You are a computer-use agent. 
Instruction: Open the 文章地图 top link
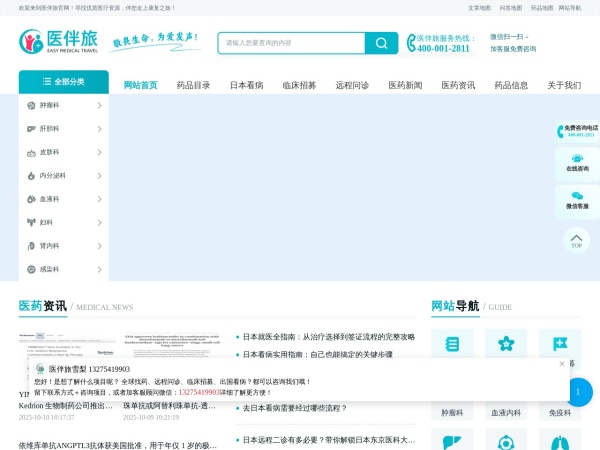(x=479, y=8)
